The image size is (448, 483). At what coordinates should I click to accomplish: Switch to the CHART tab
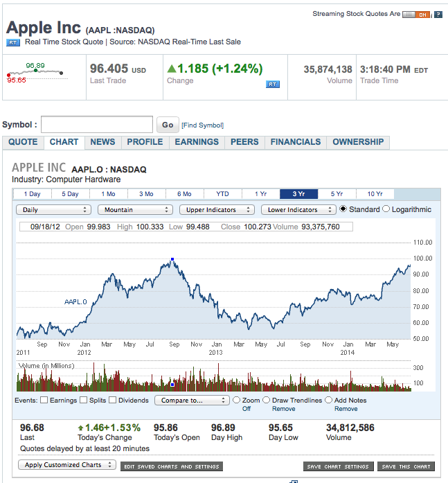pyautogui.click(x=64, y=142)
